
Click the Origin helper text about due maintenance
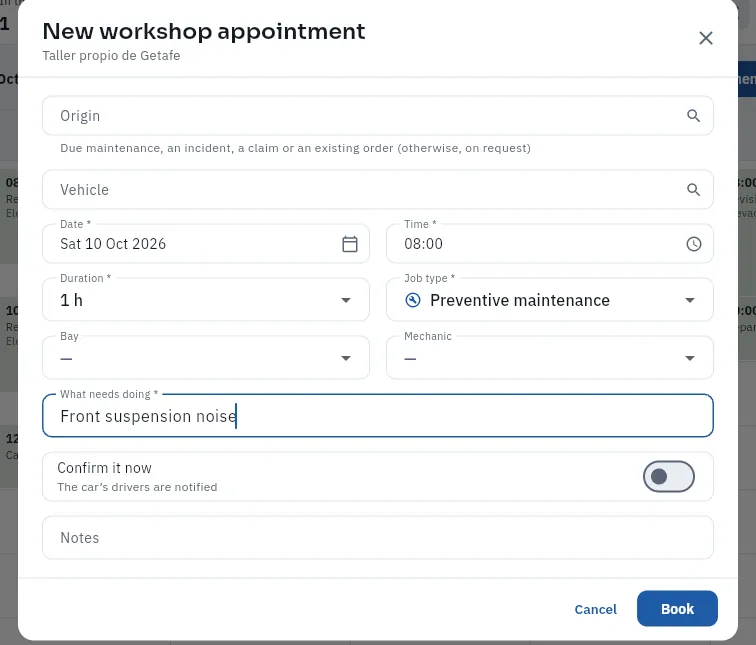click(295, 148)
